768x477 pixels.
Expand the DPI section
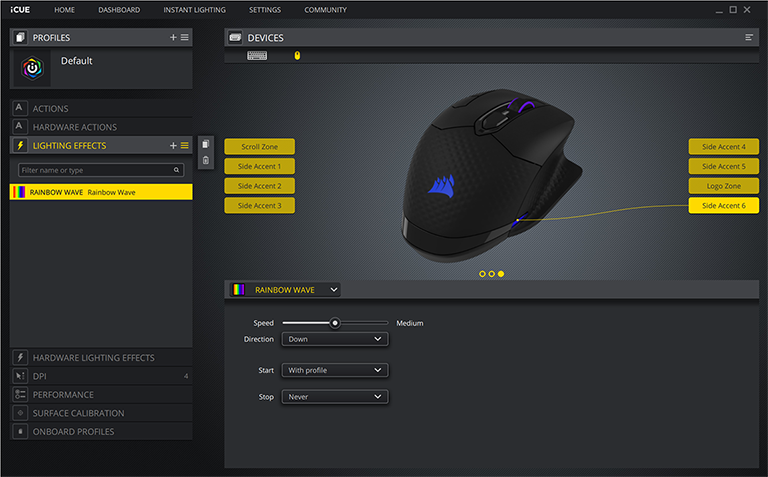tap(101, 376)
